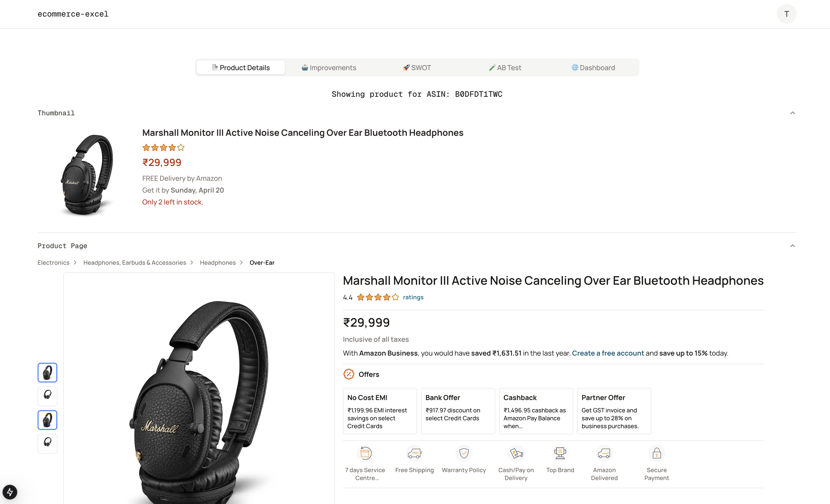The height and width of the screenshot is (504, 830).
Task: Click the Top Brand trophy icon
Action: [x=560, y=453]
